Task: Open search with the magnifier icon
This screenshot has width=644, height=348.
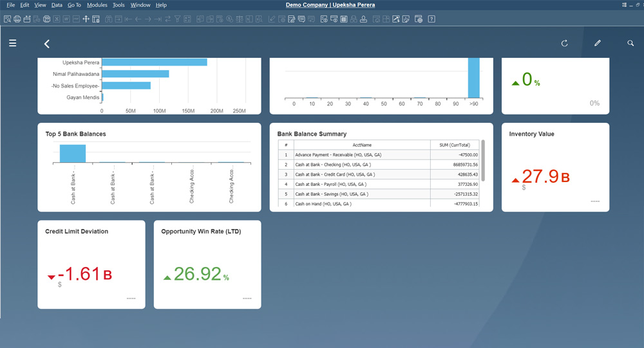Action: [630, 43]
